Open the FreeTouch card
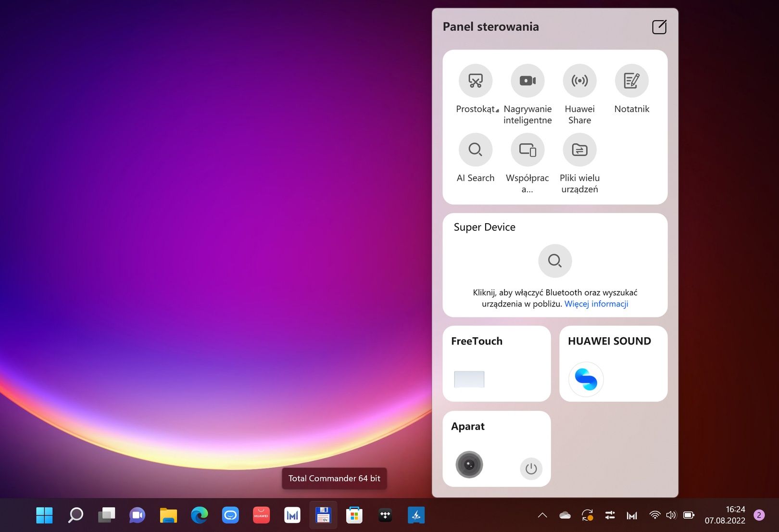The height and width of the screenshot is (532, 779). [x=497, y=364]
